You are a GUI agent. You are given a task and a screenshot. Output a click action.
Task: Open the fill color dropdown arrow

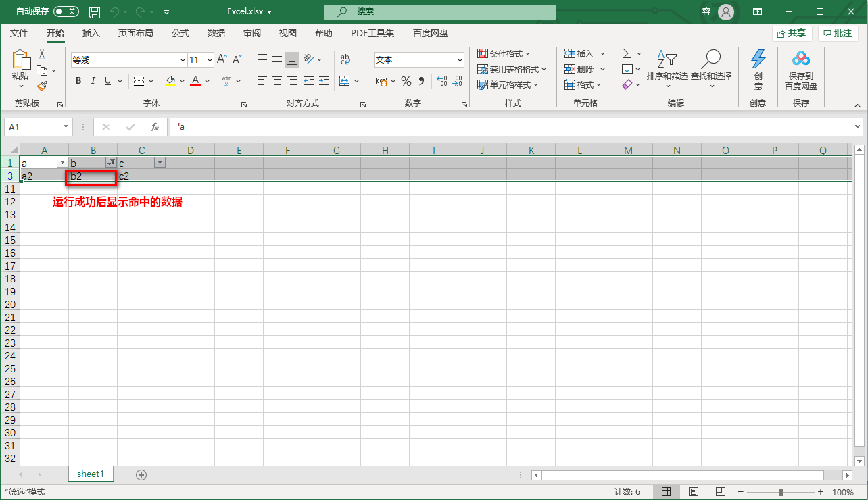[x=182, y=81]
